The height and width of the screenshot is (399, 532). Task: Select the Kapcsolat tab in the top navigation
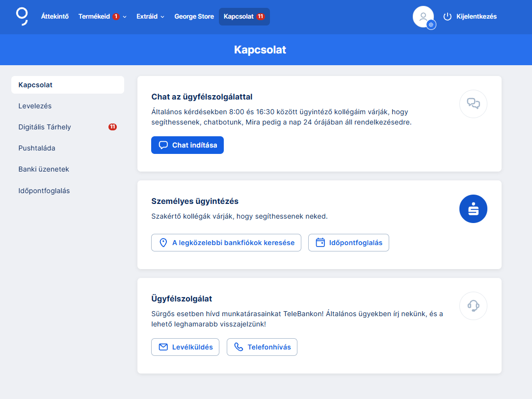pyautogui.click(x=244, y=17)
